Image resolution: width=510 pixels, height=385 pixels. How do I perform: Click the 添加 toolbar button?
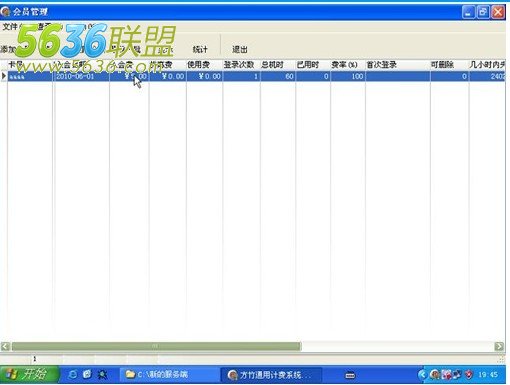[x=8, y=50]
